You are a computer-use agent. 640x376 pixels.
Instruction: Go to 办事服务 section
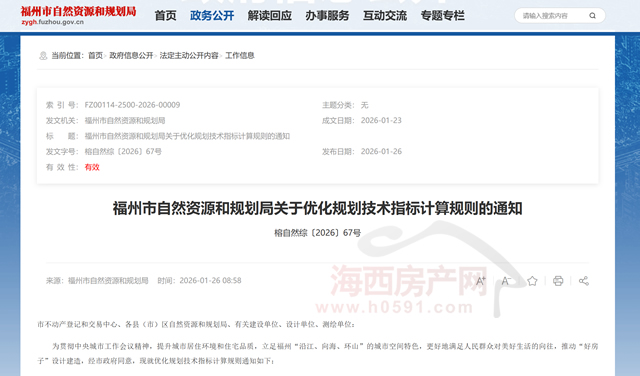tap(327, 16)
